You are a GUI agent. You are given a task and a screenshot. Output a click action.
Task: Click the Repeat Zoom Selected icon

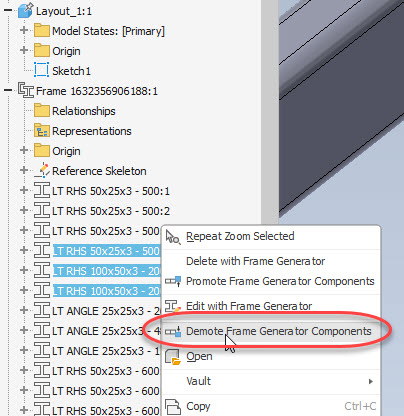point(173,237)
